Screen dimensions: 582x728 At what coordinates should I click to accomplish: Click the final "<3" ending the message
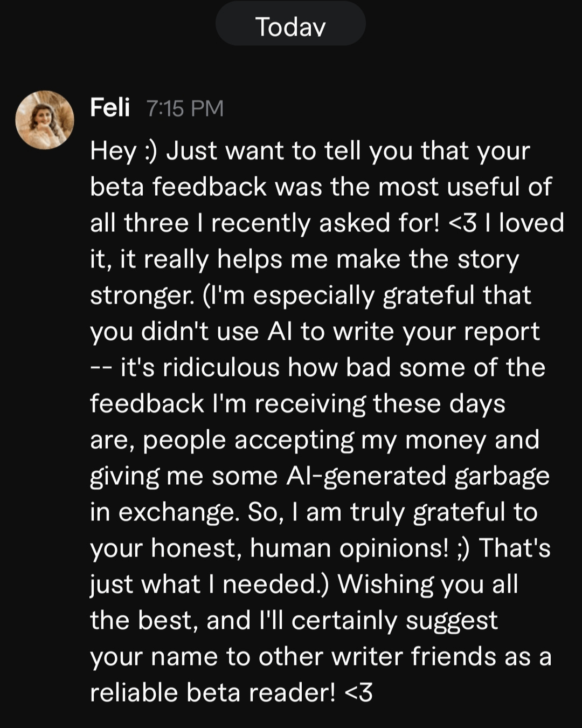pyautogui.click(x=358, y=692)
